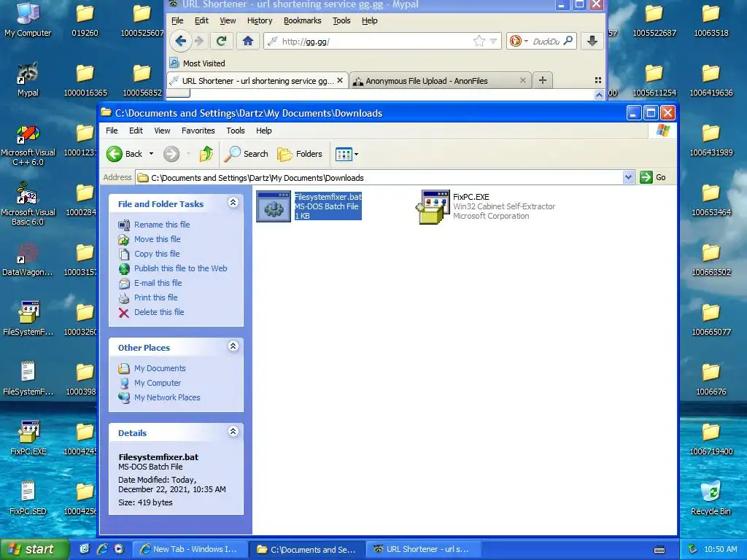747x560 pixels.
Task: Click Print this file
Action: (x=156, y=297)
